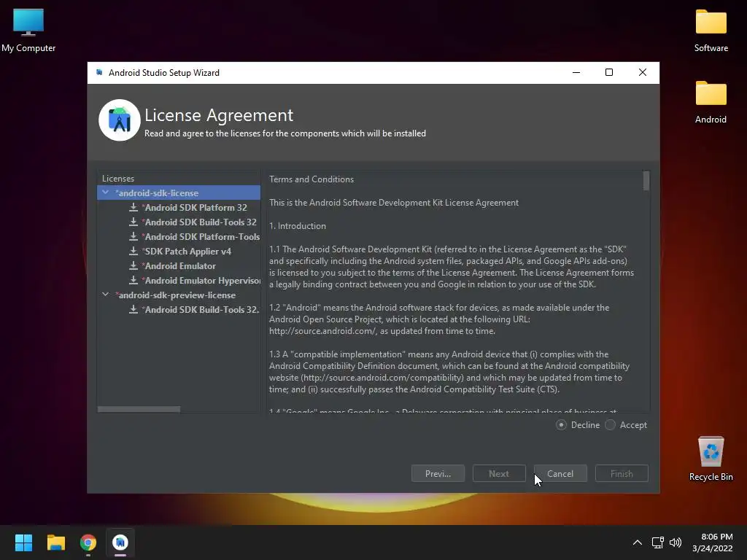Cancel the setup wizard
This screenshot has height=560, width=747.
(x=560, y=473)
